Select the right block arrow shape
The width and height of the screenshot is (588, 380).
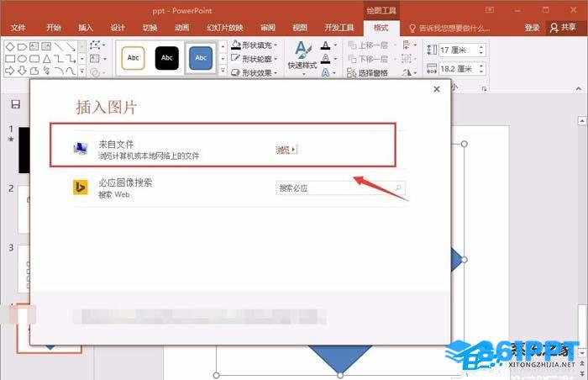pos(10,71)
